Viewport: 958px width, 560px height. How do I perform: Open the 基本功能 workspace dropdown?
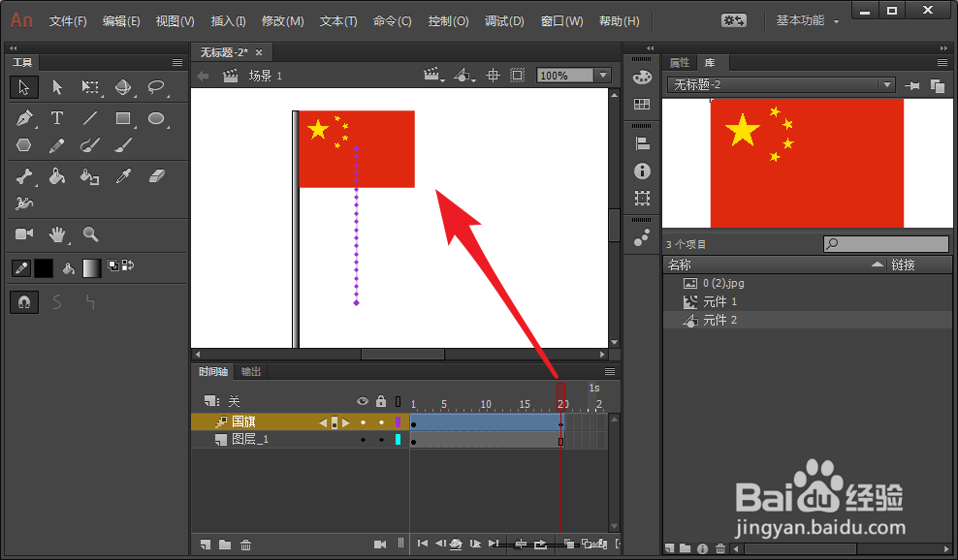point(807,20)
